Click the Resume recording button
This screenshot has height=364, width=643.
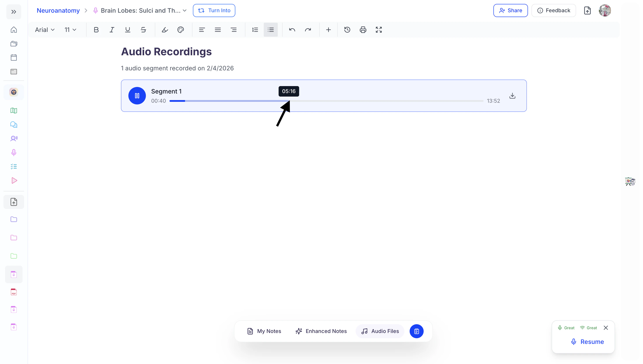pyautogui.click(x=587, y=341)
